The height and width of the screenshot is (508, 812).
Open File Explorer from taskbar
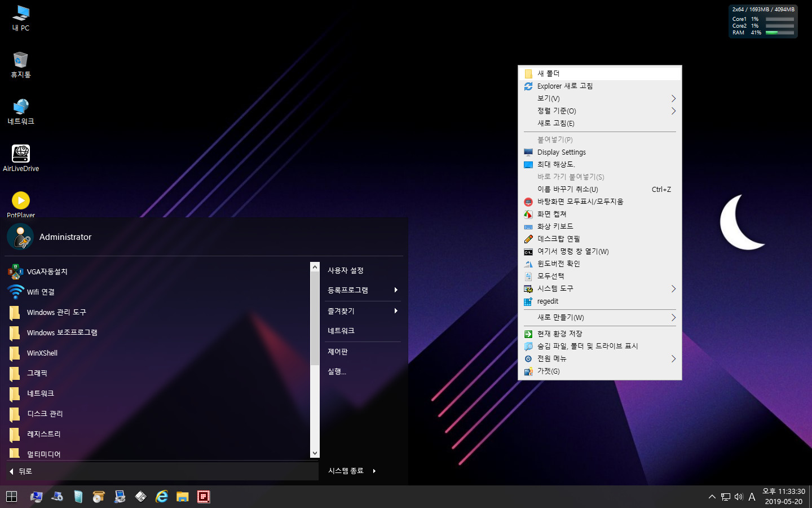[182, 497]
